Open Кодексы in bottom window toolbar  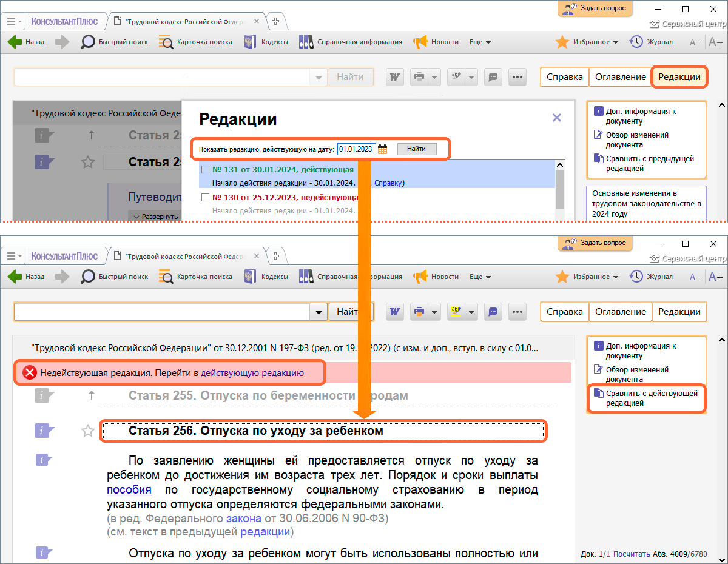click(x=266, y=277)
